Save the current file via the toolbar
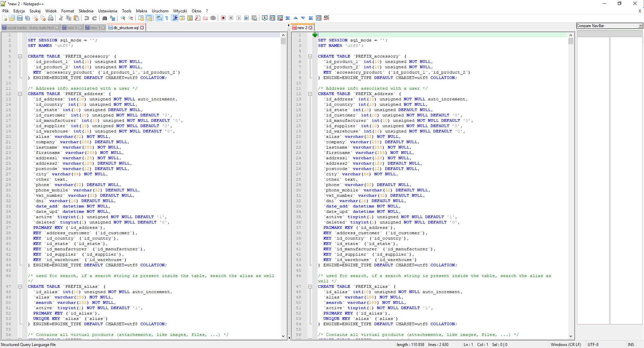Image resolution: width=644 pixels, height=348 pixels. (x=20, y=18)
